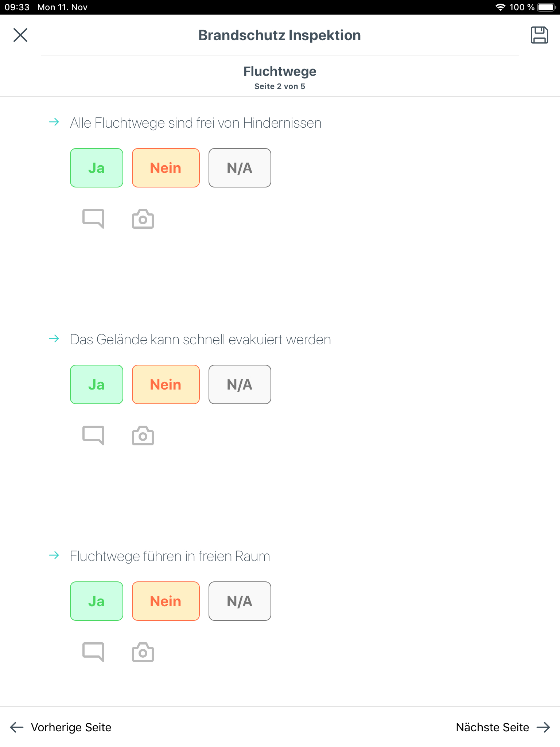The image size is (560, 747).
Task: Attach photo to Hindernissen question
Action: (x=143, y=219)
